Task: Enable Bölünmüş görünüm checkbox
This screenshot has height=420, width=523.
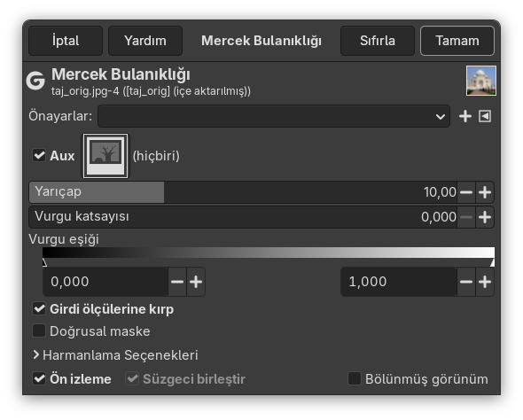Action: pos(355,378)
